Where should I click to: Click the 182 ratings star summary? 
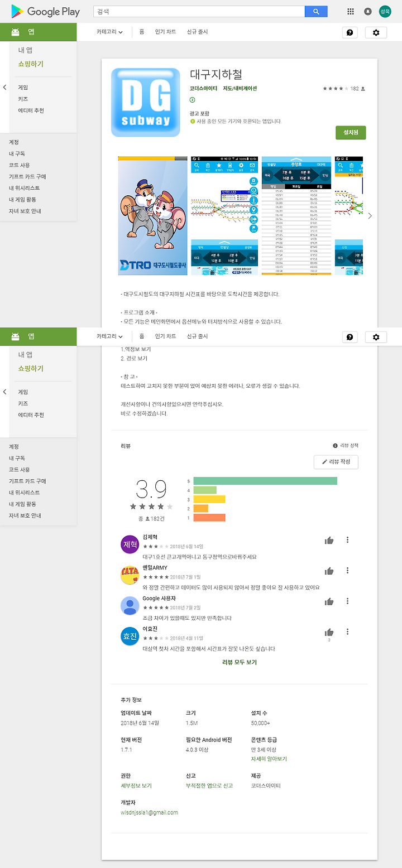344,89
